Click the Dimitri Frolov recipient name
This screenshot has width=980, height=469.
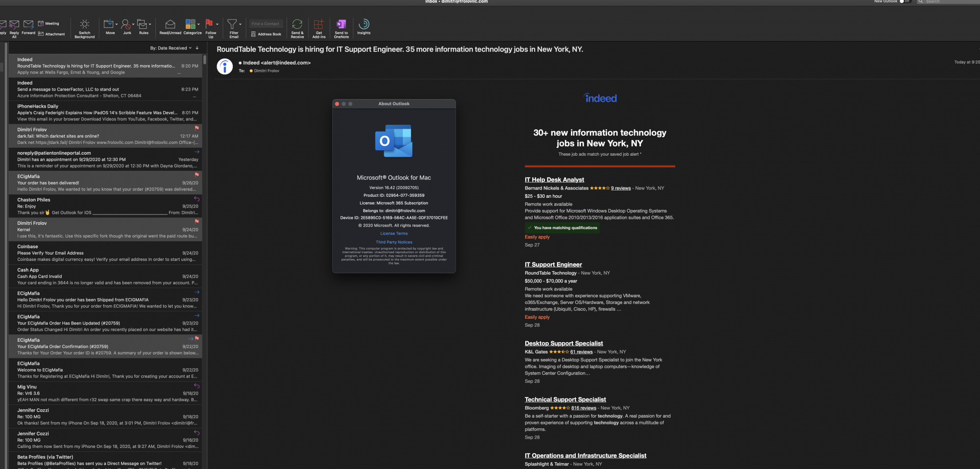point(267,71)
